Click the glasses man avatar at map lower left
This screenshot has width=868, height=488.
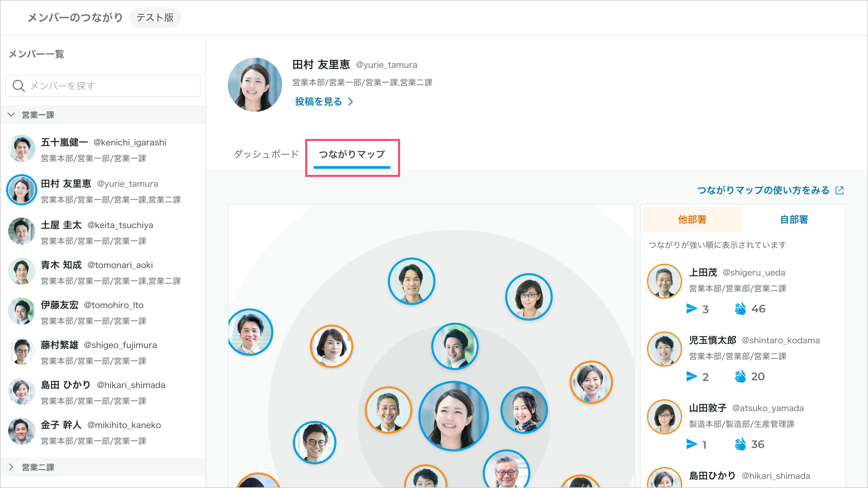(x=315, y=442)
